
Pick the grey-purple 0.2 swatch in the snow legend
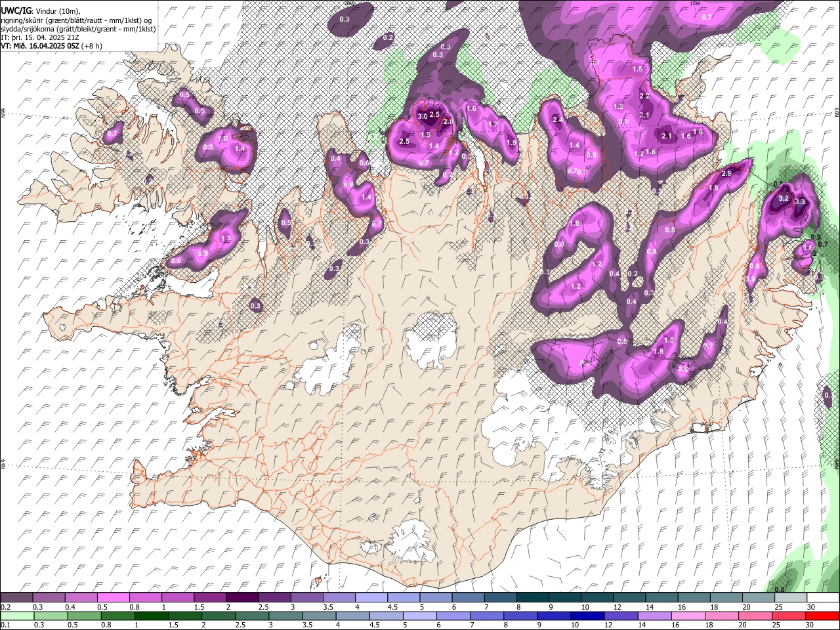[x=16, y=598]
